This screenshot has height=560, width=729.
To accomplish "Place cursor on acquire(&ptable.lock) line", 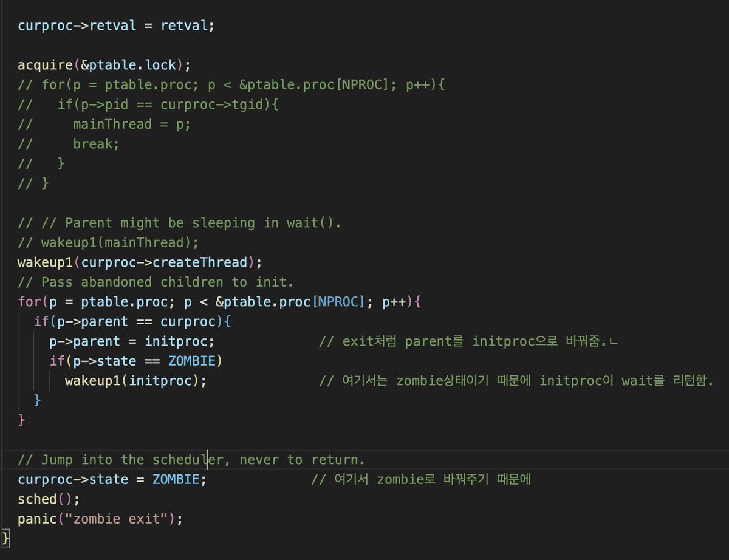I will click(104, 65).
